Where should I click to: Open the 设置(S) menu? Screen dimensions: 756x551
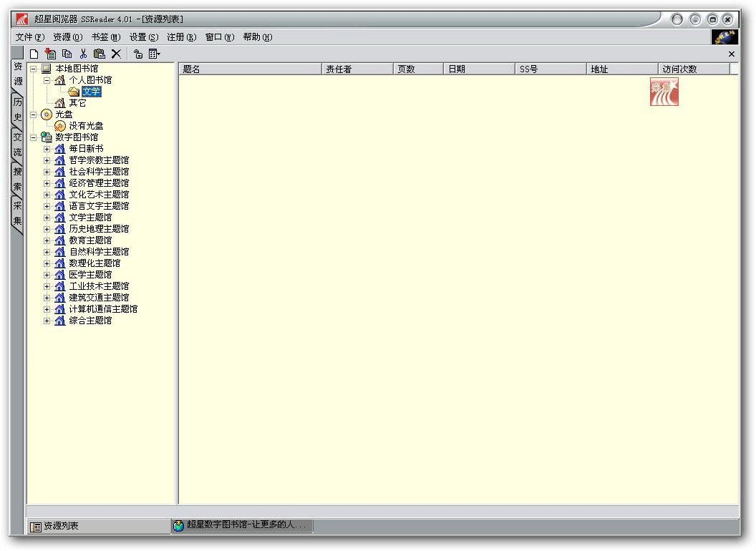144,37
